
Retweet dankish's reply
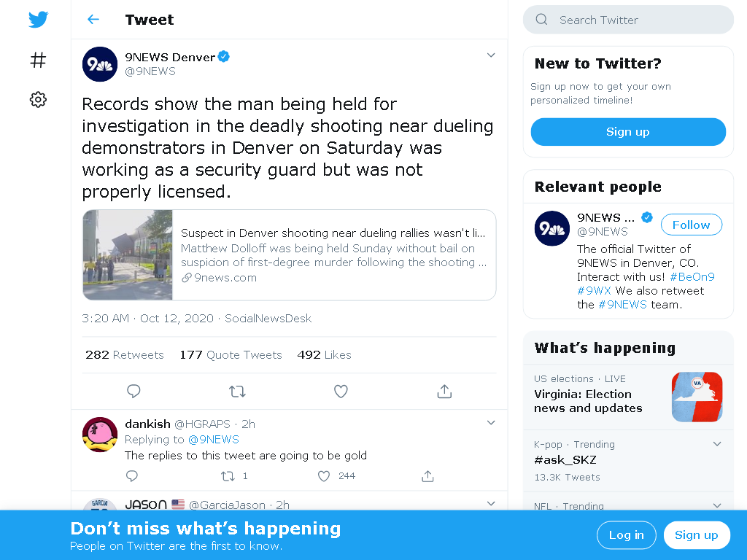228,476
